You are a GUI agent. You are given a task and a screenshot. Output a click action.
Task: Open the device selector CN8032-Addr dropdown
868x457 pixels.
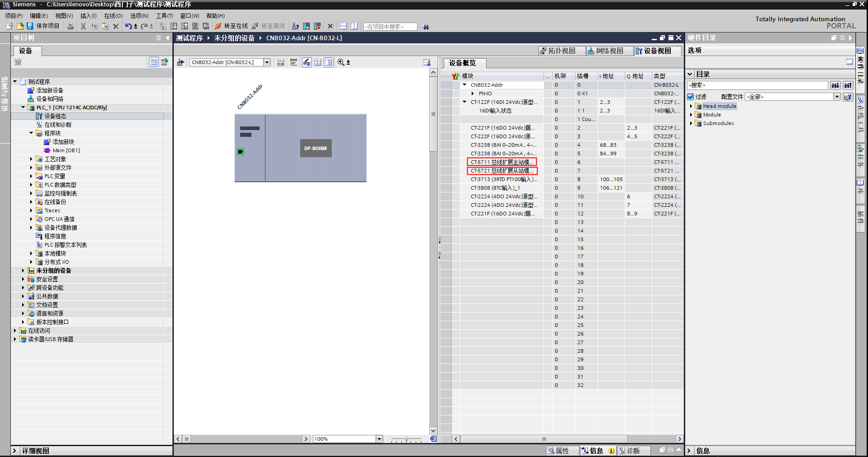pyautogui.click(x=267, y=62)
